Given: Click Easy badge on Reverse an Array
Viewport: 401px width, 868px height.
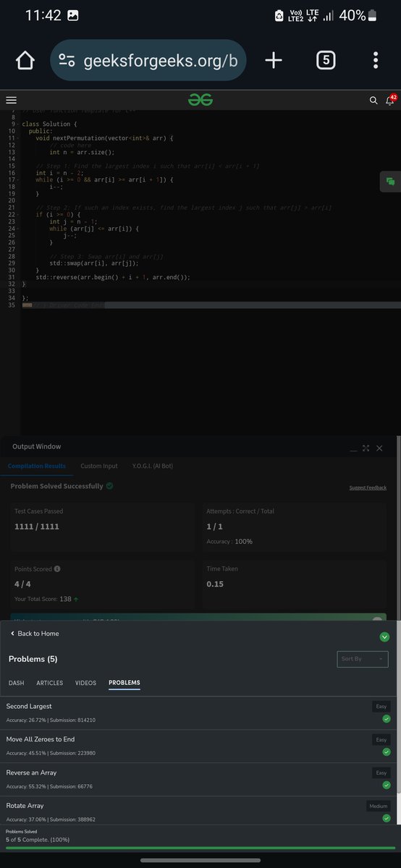Looking at the screenshot, I should click(x=381, y=773).
